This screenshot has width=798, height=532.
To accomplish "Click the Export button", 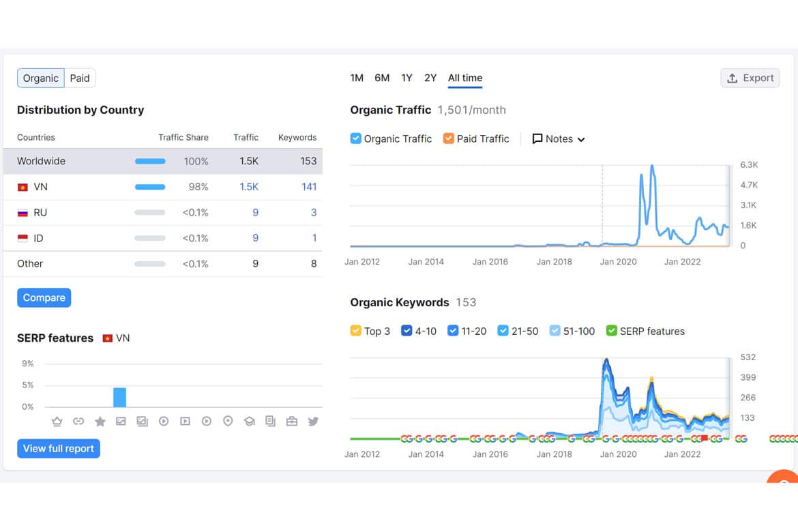I will click(750, 78).
